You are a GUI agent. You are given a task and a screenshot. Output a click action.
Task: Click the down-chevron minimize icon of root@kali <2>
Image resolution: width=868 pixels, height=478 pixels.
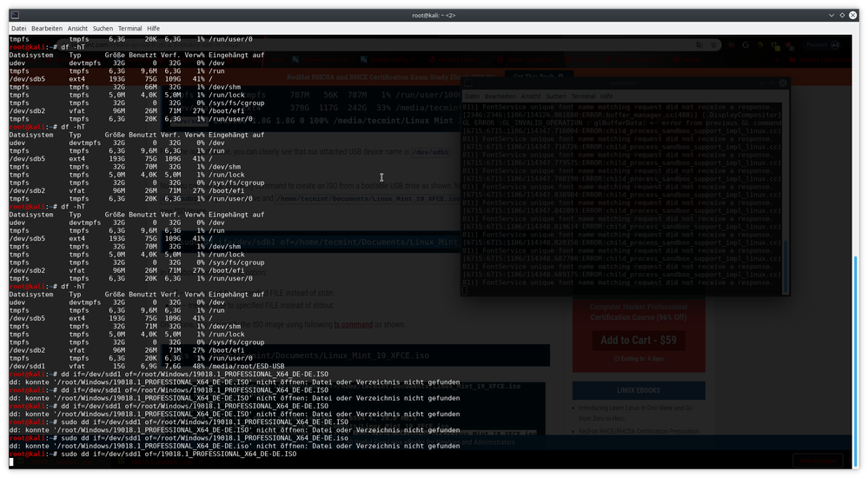831,15
